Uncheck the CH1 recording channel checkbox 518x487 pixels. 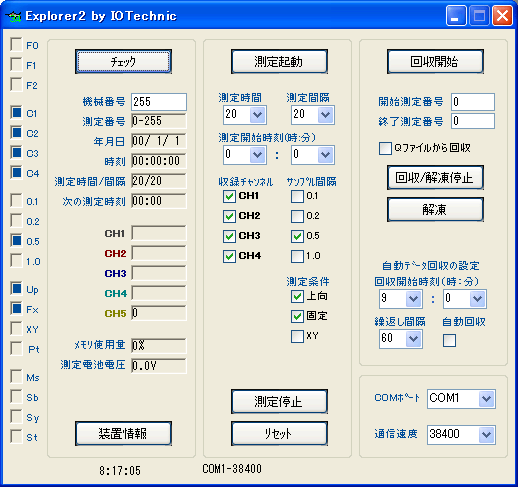[229, 196]
